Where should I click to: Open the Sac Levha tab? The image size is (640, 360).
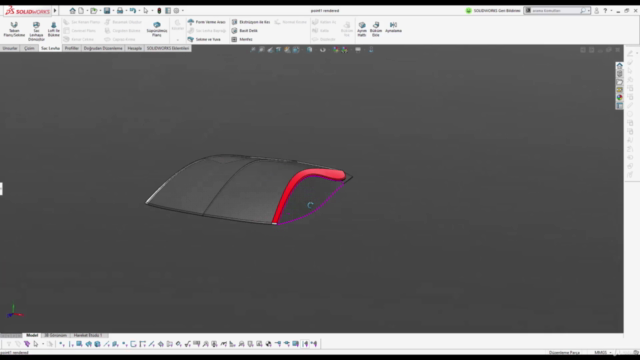click(50, 48)
